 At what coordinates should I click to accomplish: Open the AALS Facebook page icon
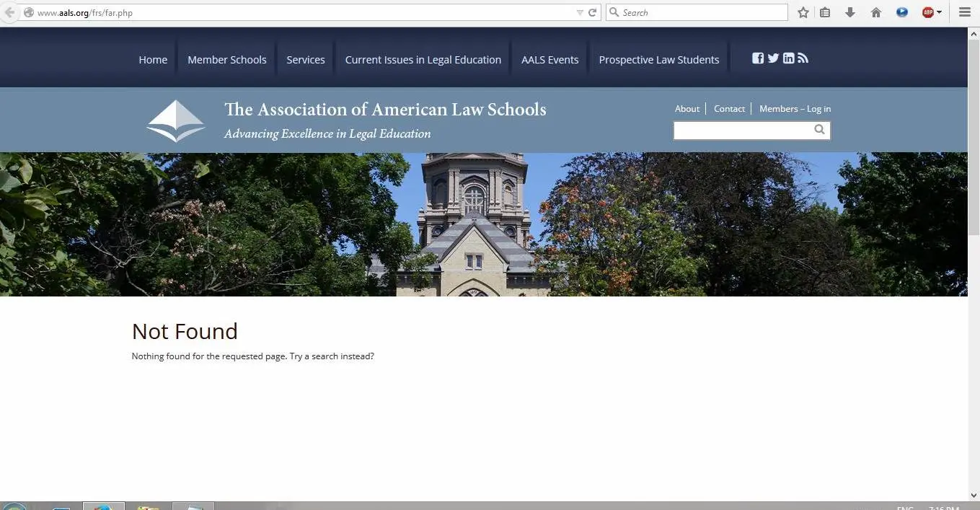pyautogui.click(x=758, y=58)
